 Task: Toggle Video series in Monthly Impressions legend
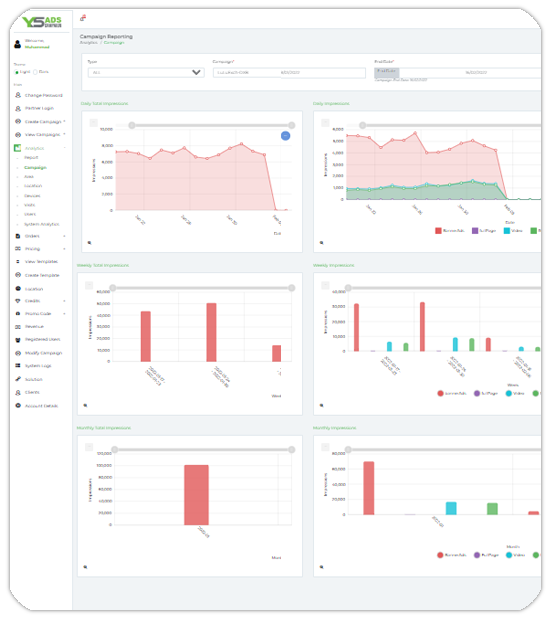pos(516,555)
